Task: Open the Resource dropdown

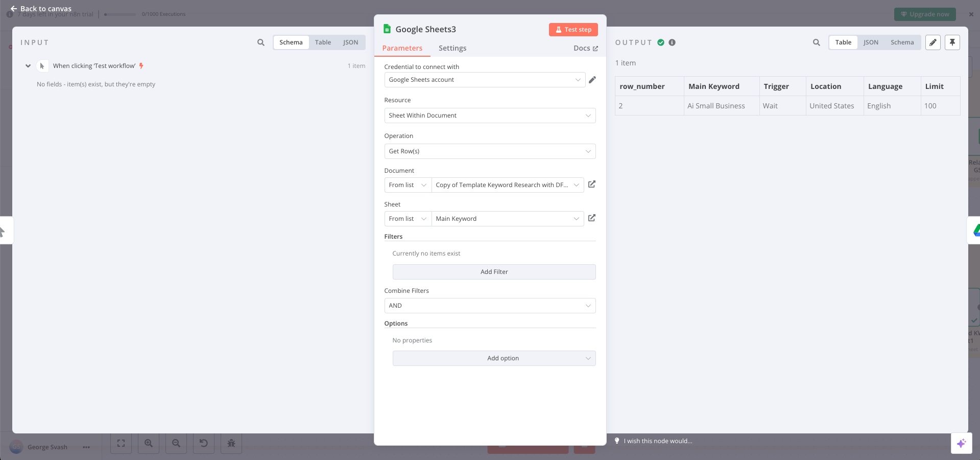Action: click(x=490, y=116)
